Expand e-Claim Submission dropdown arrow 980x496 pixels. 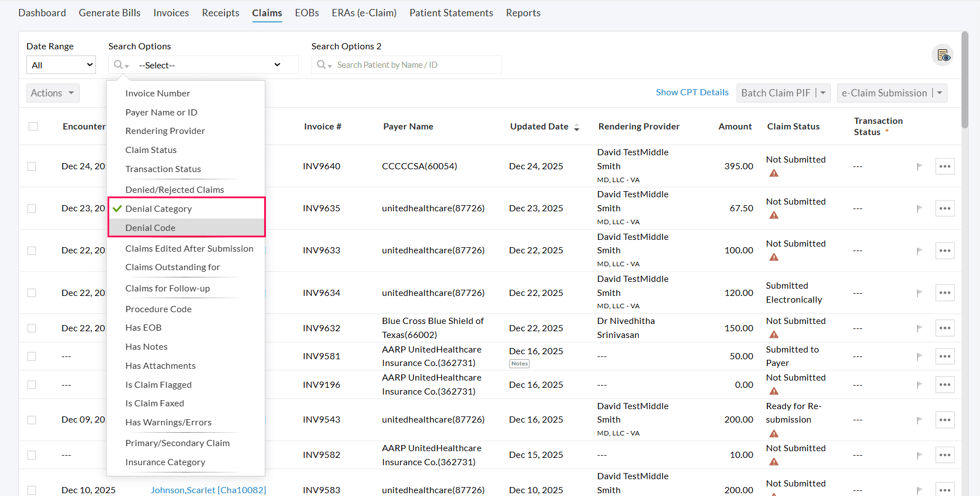pyautogui.click(x=940, y=93)
